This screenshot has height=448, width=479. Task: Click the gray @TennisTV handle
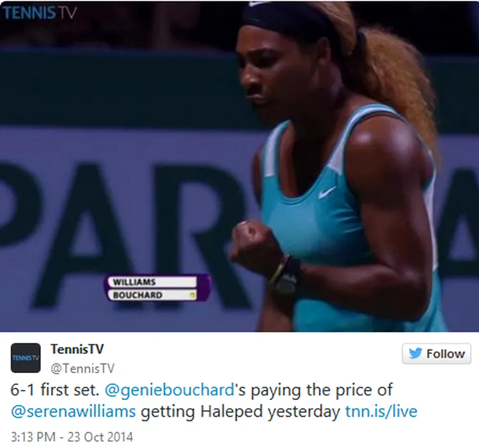pos(82,368)
